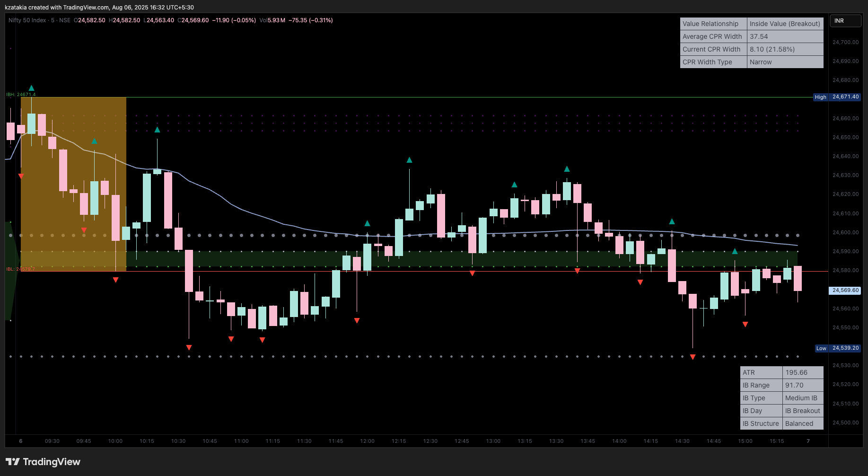This screenshot has height=476, width=868.
Task: Click the 37.54 average width value
Action: tap(785, 36)
